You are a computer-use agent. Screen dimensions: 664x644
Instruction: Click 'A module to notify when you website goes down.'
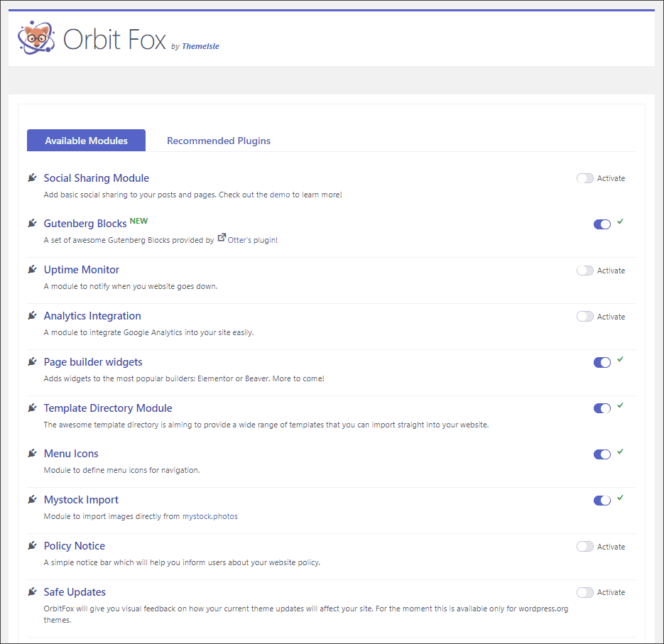(x=131, y=287)
